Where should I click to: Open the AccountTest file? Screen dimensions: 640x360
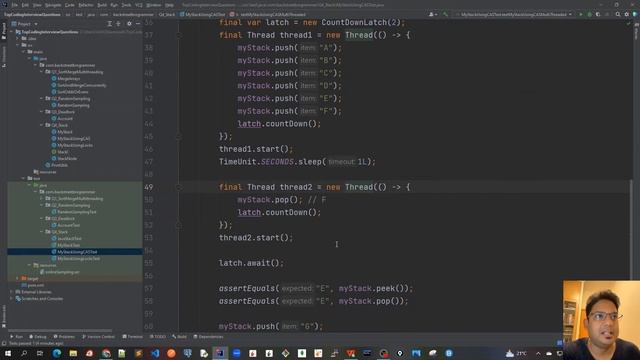pos(66,225)
